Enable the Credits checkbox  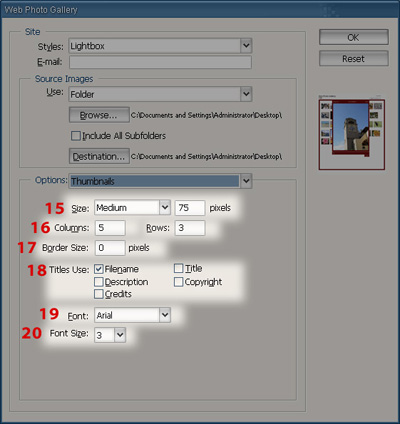pos(99,294)
